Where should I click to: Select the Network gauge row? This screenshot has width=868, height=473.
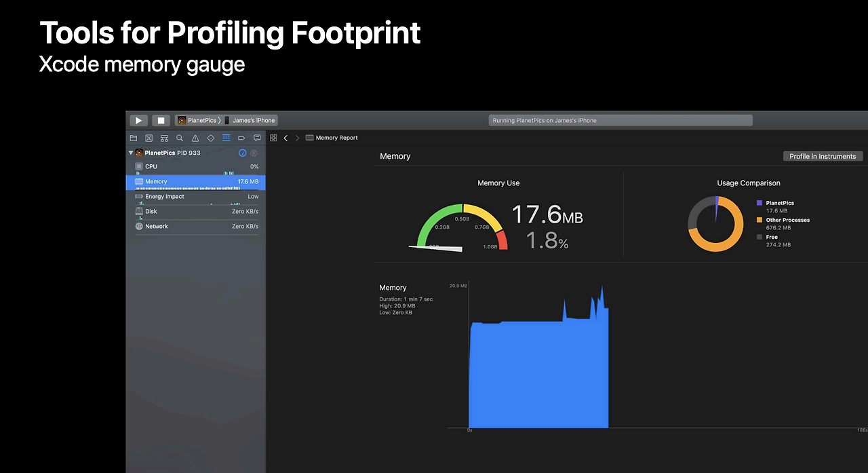[x=195, y=227]
